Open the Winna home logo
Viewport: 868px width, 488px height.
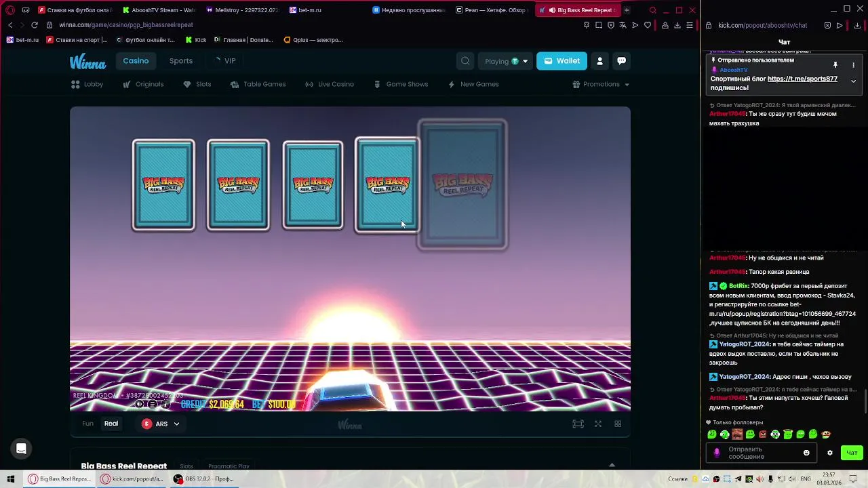point(87,62)
